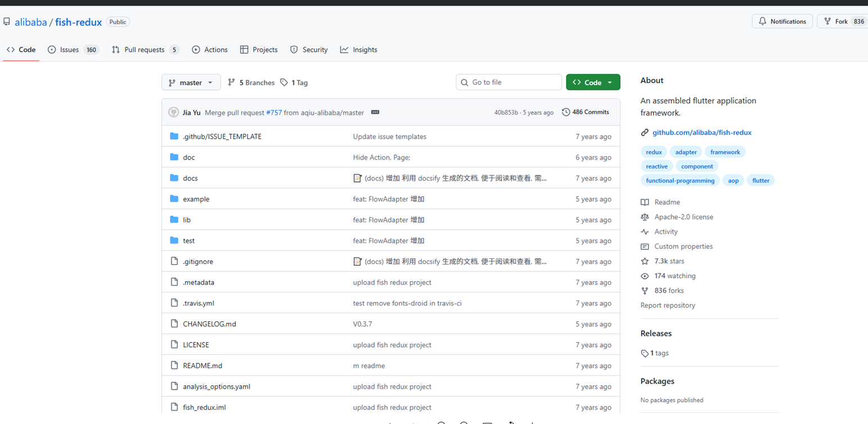Click the scale icon beside Apache-2.0 license
Viewport: 868px width, 424px height.
[645, 217]
